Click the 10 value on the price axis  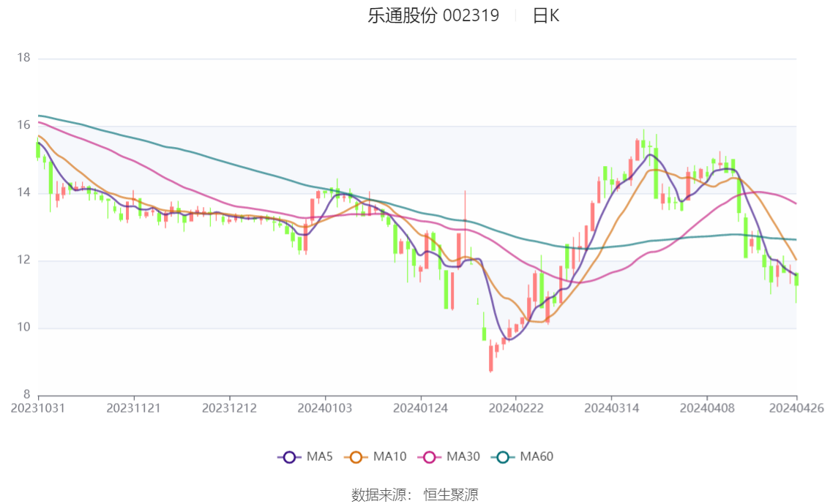coord(23,328)
